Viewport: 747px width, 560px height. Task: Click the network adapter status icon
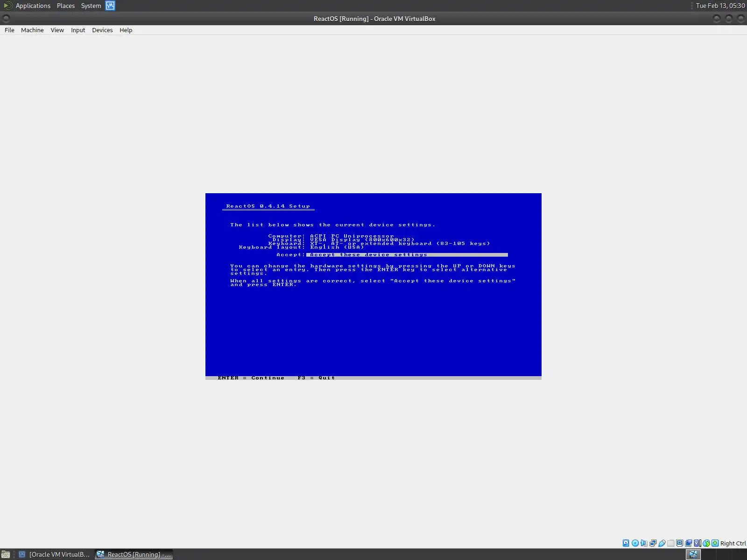tap(653, 543)
